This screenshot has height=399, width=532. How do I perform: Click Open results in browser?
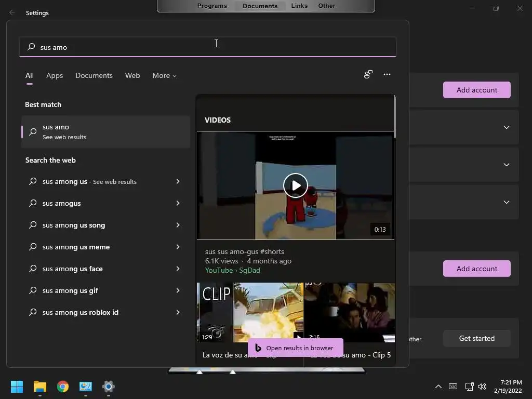pos(295,348)
